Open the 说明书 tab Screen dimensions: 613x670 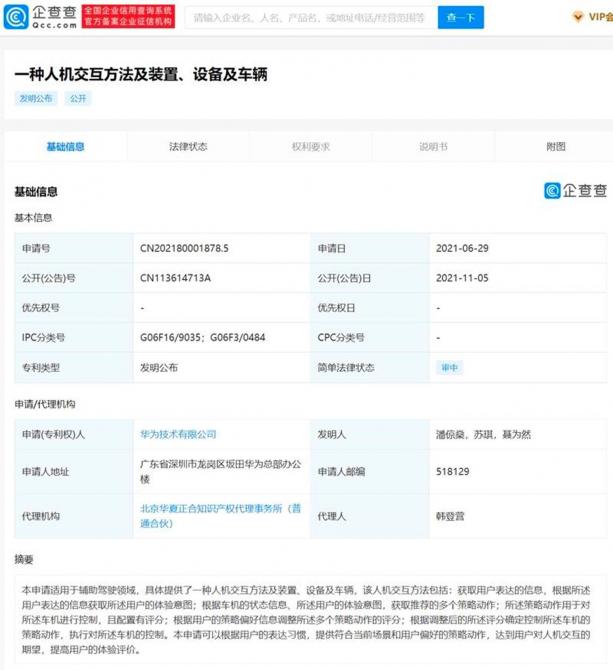pos(433,147)
